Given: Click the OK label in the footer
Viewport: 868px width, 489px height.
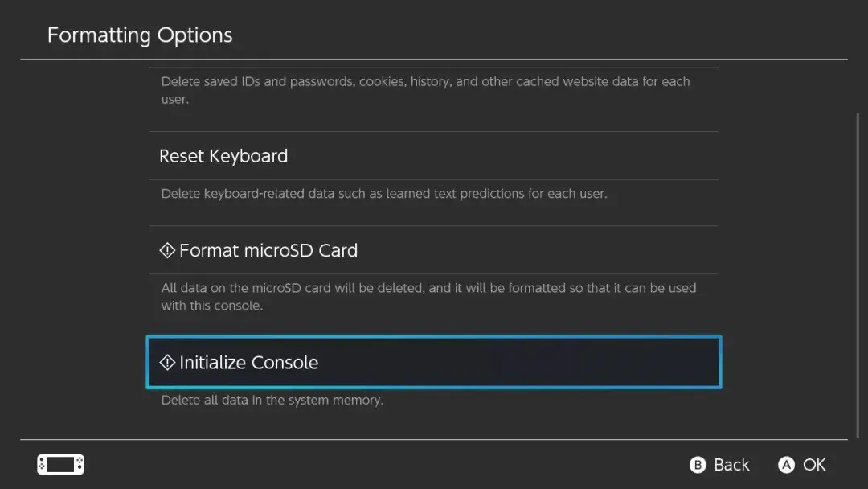Looking at the screenshot, I should 813,465.
